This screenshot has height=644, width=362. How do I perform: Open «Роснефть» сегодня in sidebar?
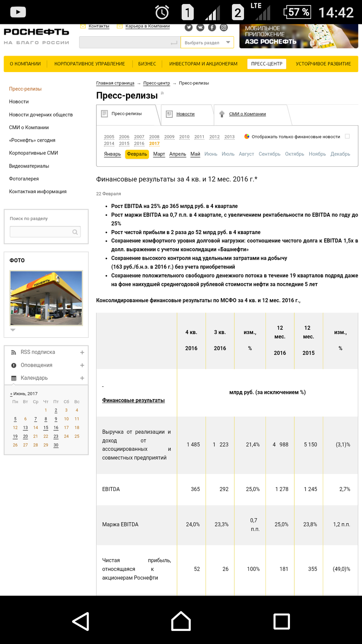(32, 140)
